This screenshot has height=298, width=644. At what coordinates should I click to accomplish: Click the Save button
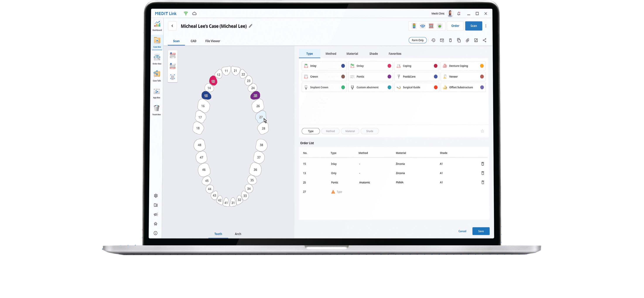[x=481, y=231]
